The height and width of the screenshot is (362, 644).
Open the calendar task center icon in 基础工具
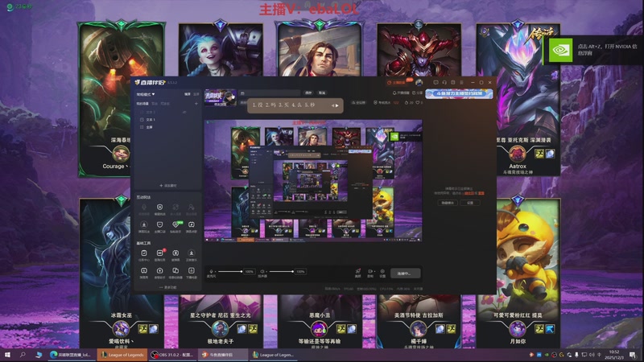pos(144,255)
